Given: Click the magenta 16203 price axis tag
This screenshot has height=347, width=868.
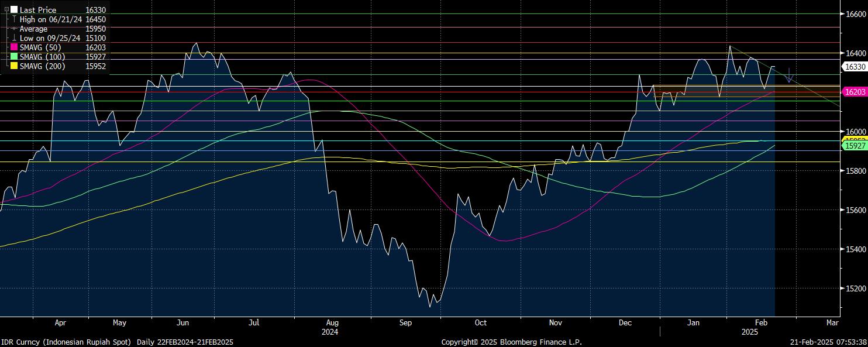Looking at the screenshot, I should click(853, 92).
